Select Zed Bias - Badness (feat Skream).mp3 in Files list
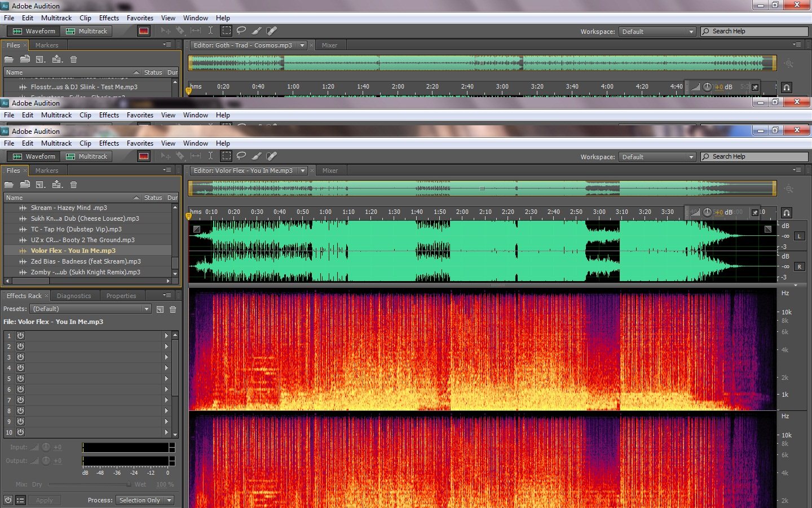Screen dimensions: 812x508 pos(87,261)
